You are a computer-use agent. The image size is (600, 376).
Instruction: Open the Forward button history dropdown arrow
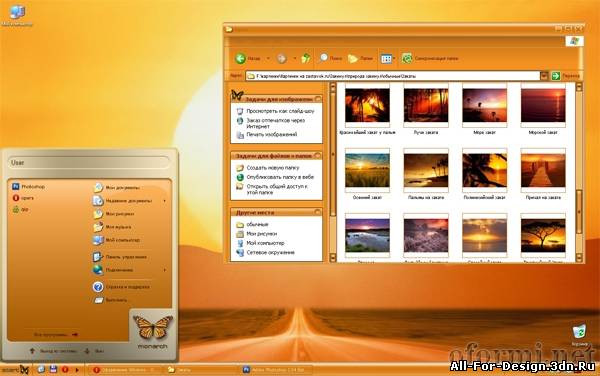pyautogui.click(x=295, y=59)
